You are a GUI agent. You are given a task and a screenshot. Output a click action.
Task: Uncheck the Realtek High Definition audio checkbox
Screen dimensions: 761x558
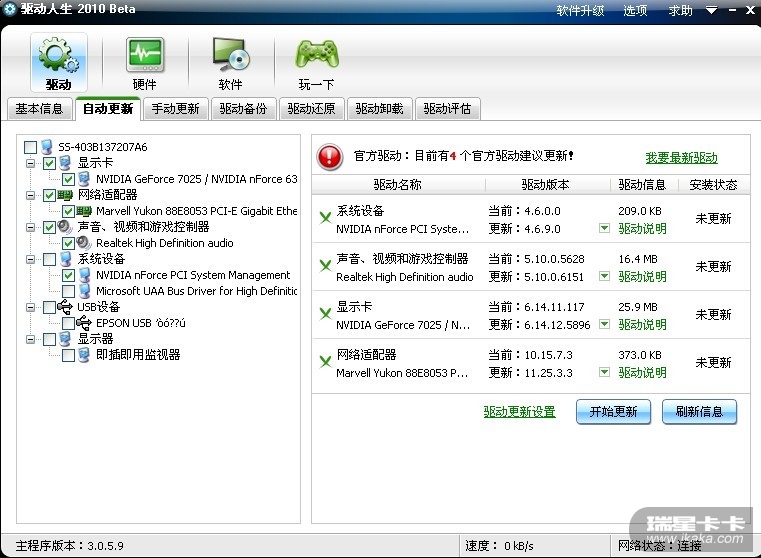pyautogui.click(x=68, y=243)
